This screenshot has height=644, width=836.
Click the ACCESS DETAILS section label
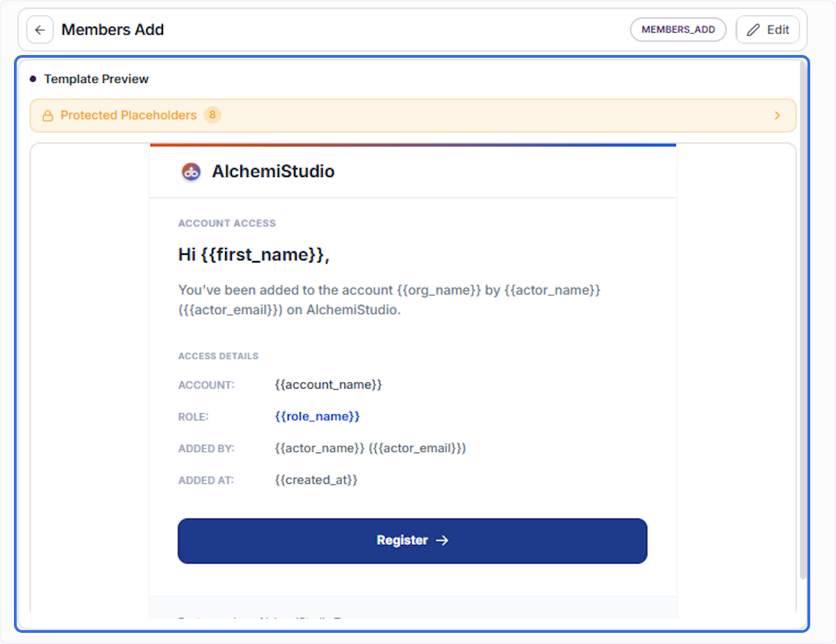[218, 356]
